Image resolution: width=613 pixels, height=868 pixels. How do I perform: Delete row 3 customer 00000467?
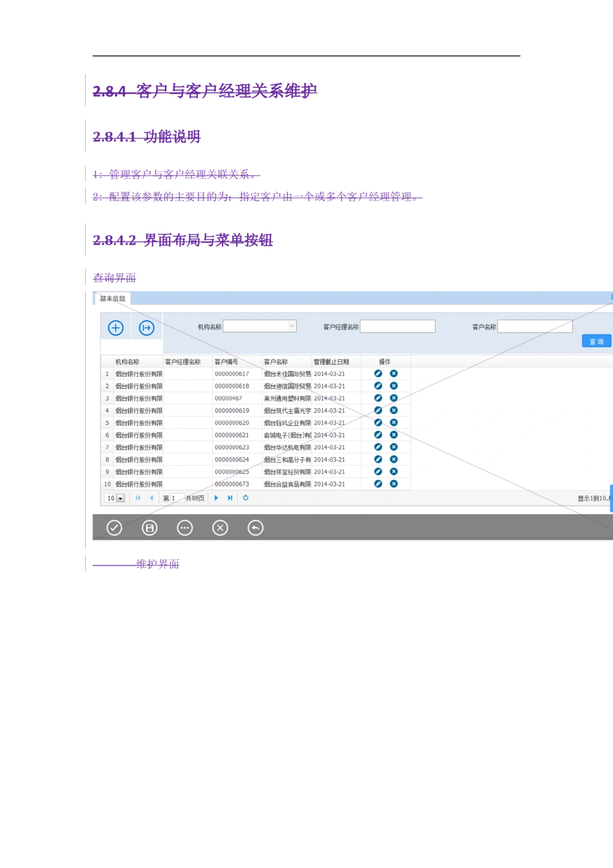[x=394, y=398]
